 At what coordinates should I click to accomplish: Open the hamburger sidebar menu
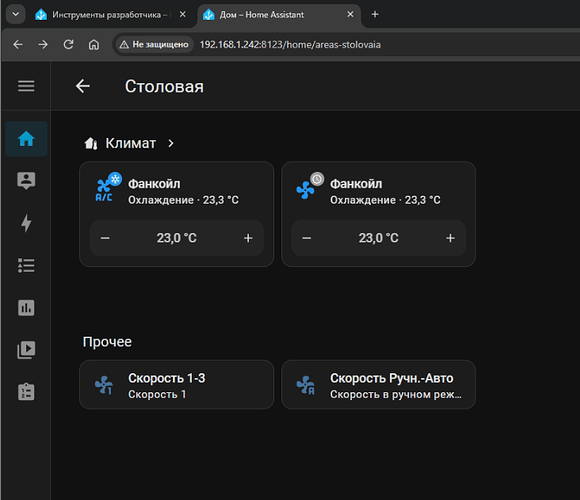pyautogui.click(x=26, y=86)
